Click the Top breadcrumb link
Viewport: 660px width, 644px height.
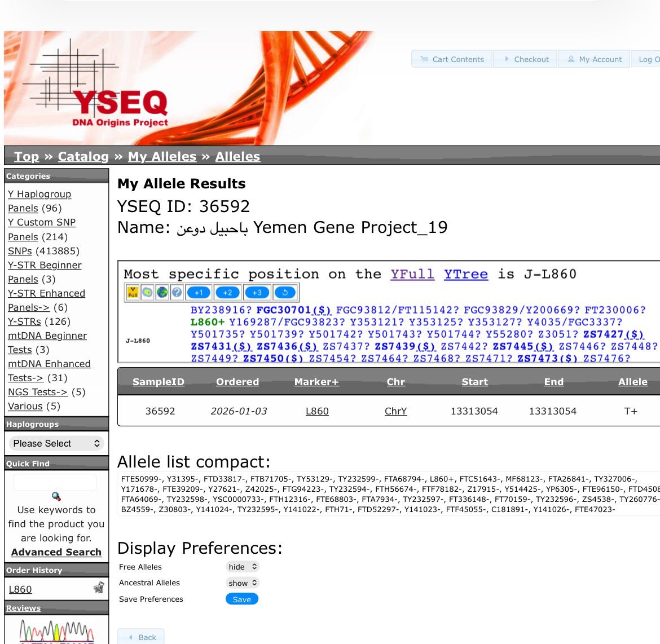[27, 156]
